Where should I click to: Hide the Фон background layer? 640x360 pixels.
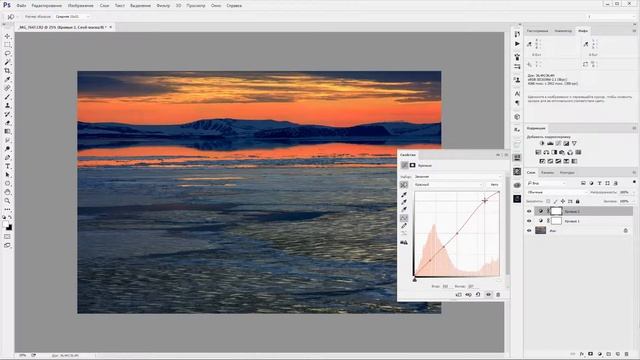(529, 231)
